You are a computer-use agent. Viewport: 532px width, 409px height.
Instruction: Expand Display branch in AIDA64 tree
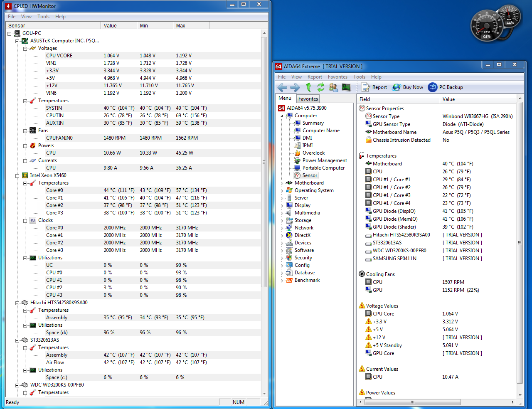coord(282,206)
